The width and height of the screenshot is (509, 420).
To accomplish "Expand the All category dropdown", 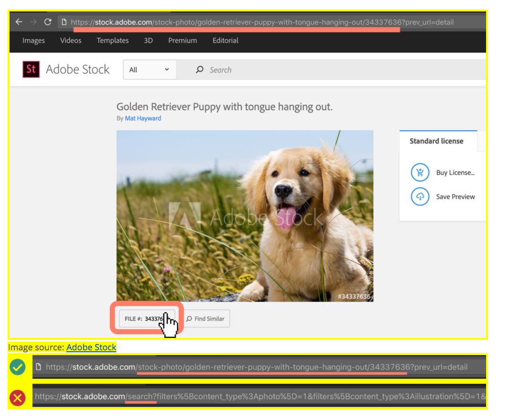I will tap(149, 70).
